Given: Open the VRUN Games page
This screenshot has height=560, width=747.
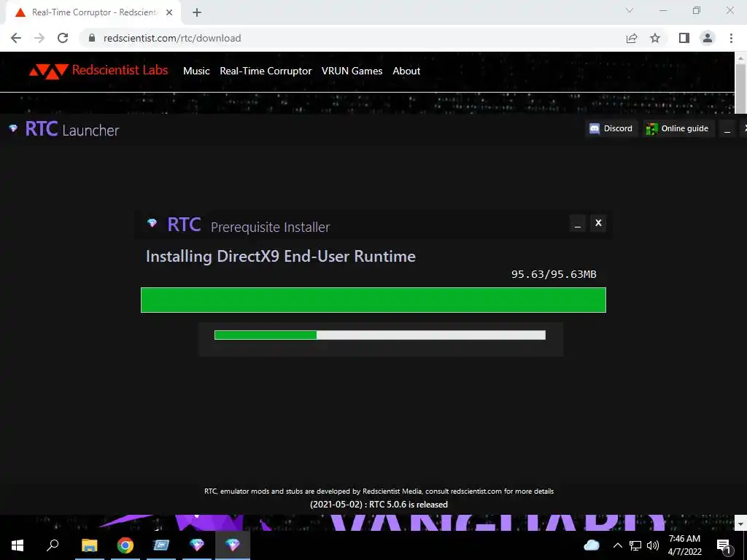Looking at the screenshot, I should coord(352,71).
